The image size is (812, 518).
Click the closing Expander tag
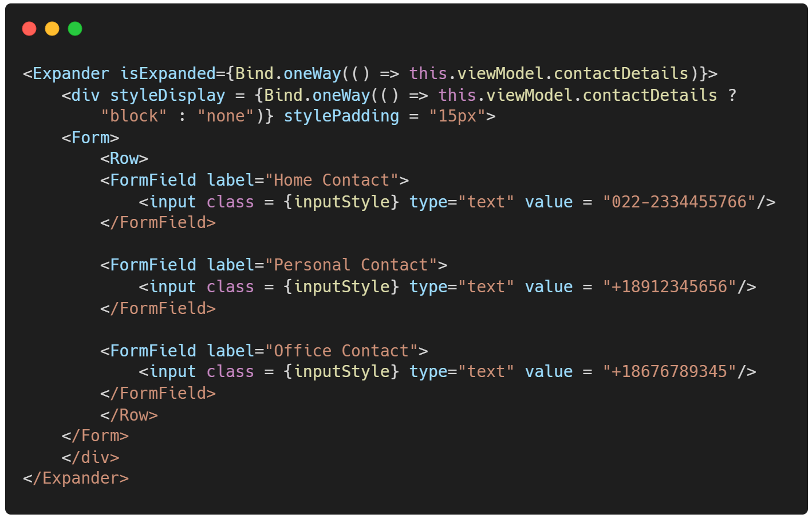pyautogui.click(x=76, y=478)
